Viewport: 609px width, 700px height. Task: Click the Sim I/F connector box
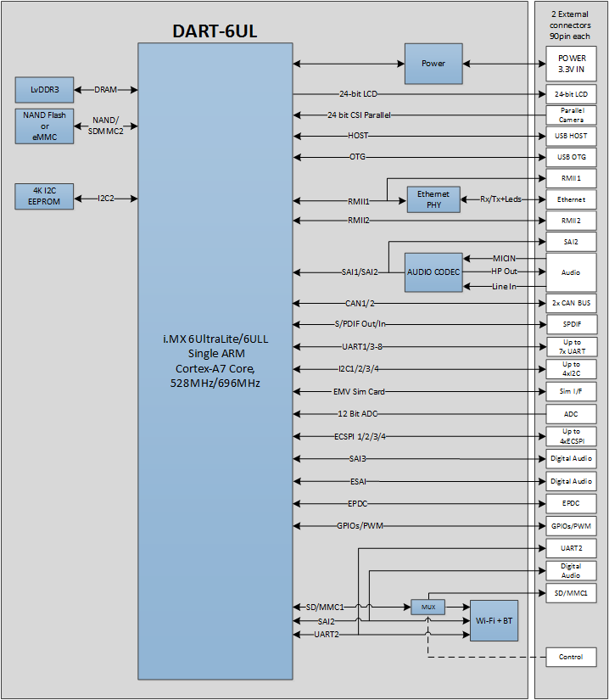(x=571, y=391)
